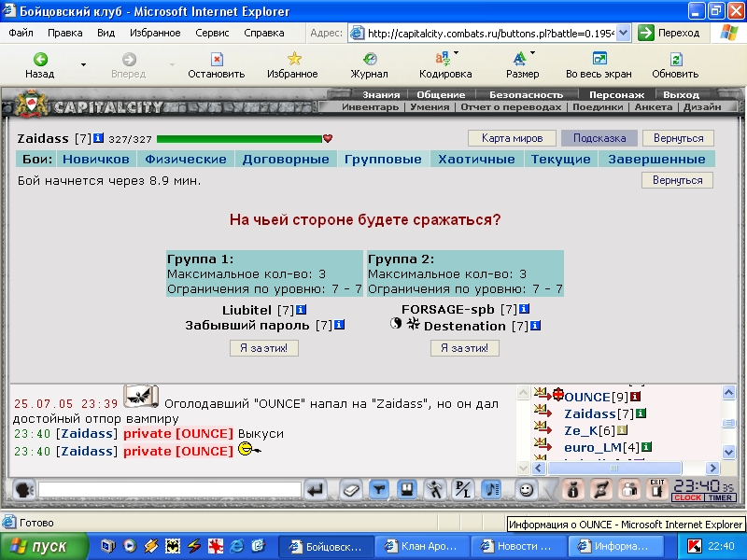Open the Безопасность game menu
The image size is (747, 560).
[526, 95]
